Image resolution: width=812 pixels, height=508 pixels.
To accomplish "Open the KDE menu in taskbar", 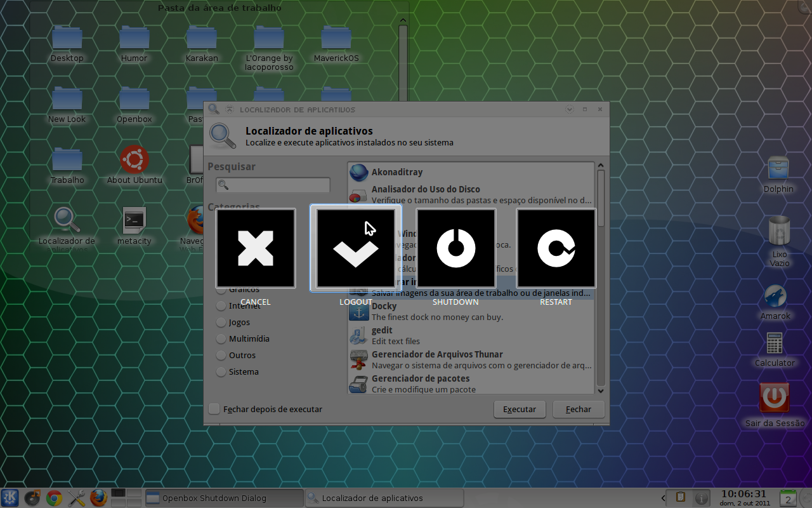I will click(x=10, y=498).
